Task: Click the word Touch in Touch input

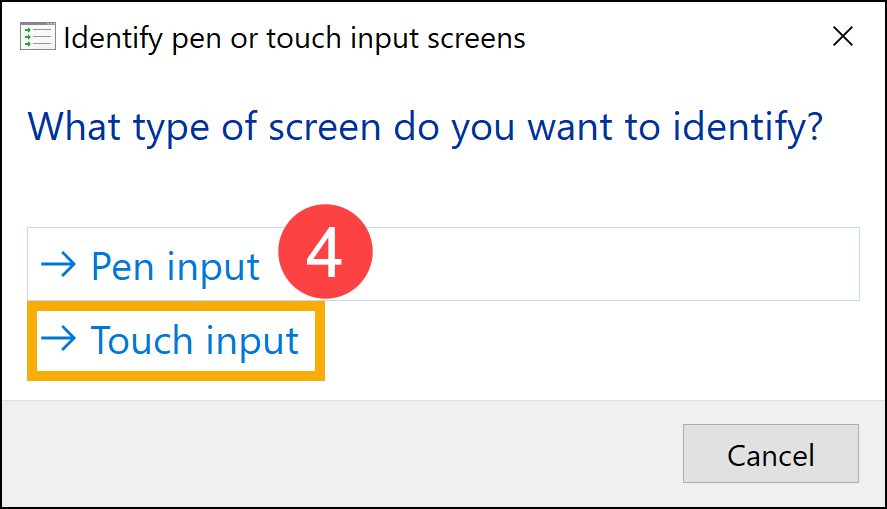Action: (141, 340)
